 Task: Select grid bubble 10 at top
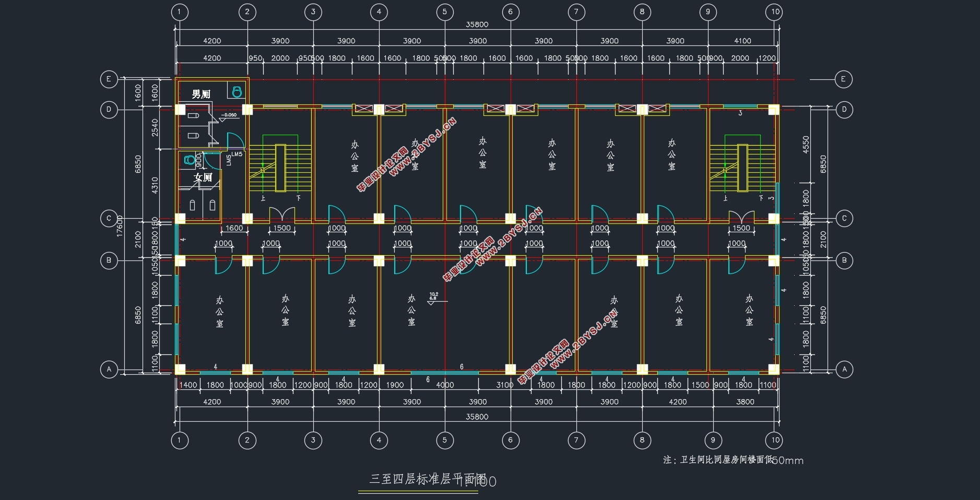775,11
